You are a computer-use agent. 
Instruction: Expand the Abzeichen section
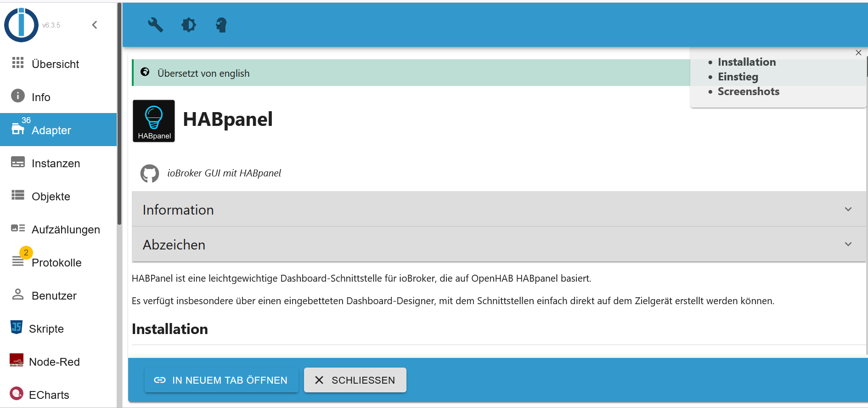coord(498,244)
